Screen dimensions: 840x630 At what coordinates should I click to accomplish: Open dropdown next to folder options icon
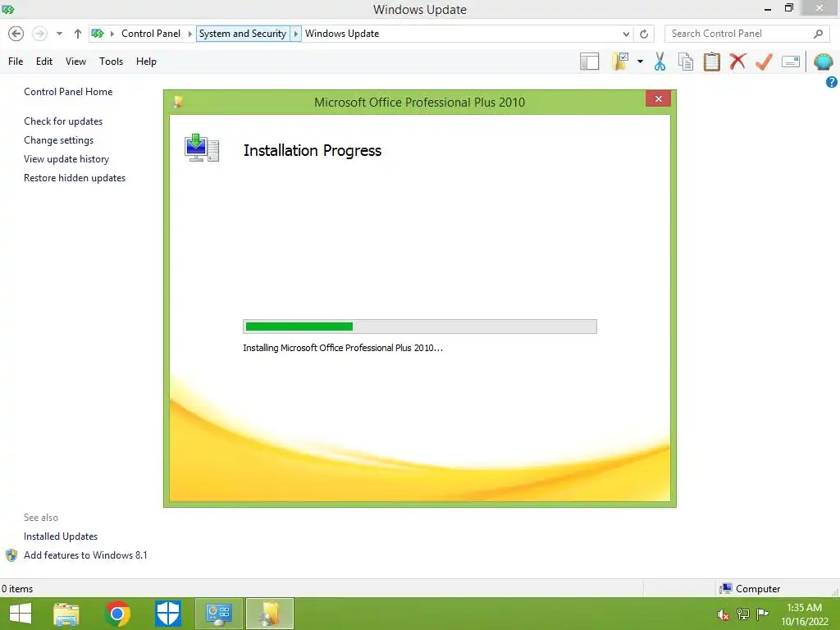pyautogui.click(x=640, y=62)
